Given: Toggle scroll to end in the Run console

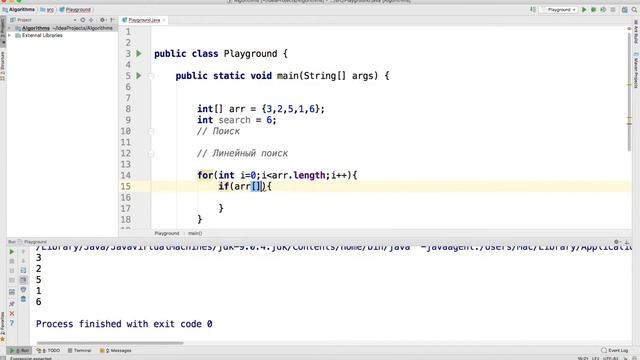Looking at the screenshot, I should tap(23, 280).
